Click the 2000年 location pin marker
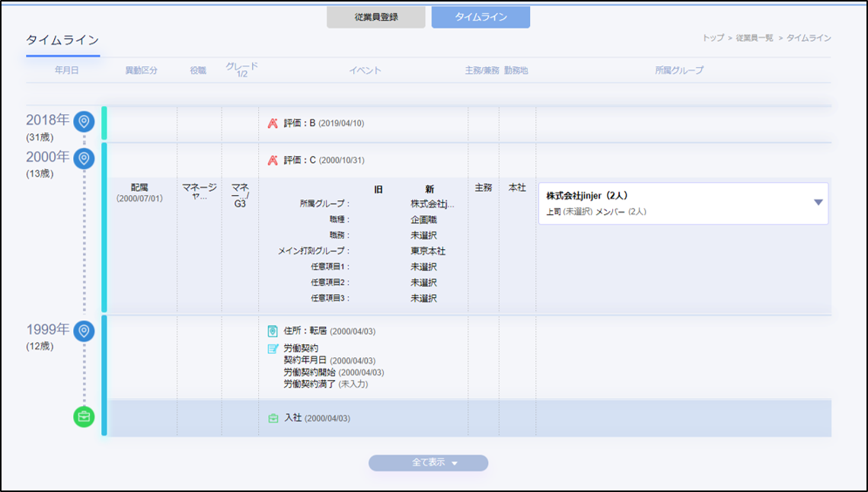This screenshot has width=868, height=492. tap(84, 158)
